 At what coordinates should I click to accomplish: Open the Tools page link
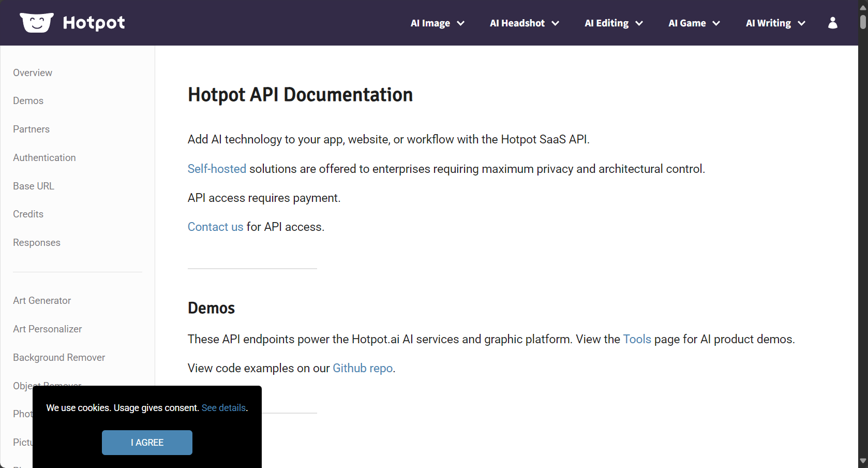pos(637,339)
